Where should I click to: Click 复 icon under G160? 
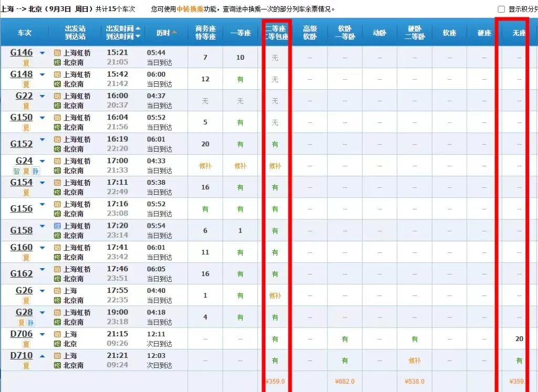[26, 258]
